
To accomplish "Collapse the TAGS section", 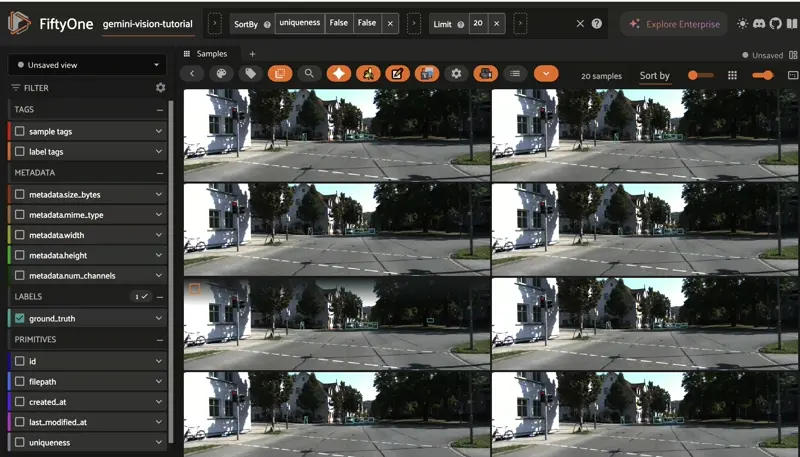I will tap(159, 109).
